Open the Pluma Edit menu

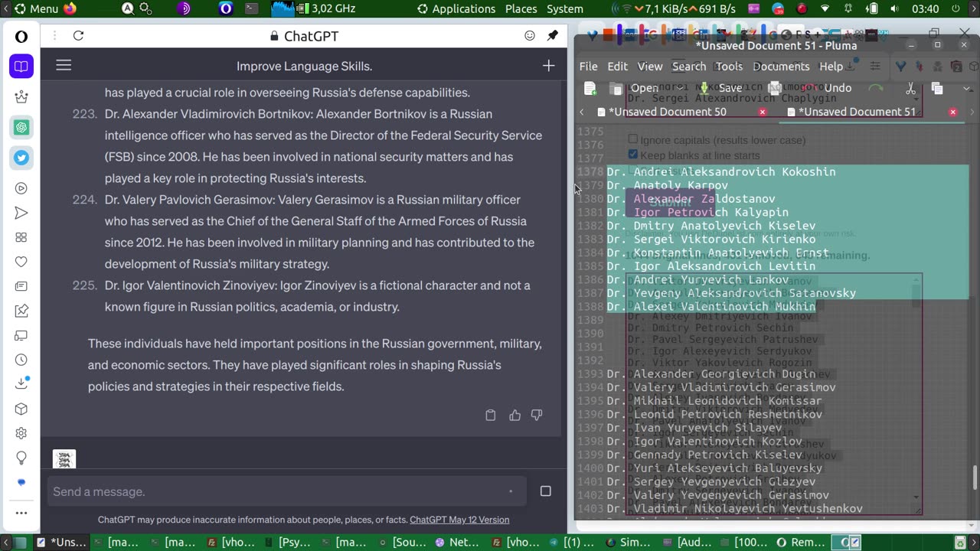(x=618, y=67)
